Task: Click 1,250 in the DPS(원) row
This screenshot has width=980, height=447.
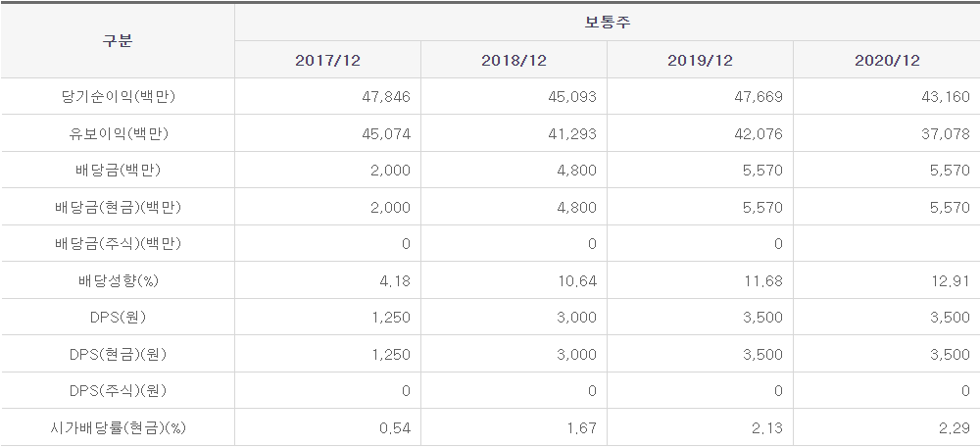Action: (391, 318)
